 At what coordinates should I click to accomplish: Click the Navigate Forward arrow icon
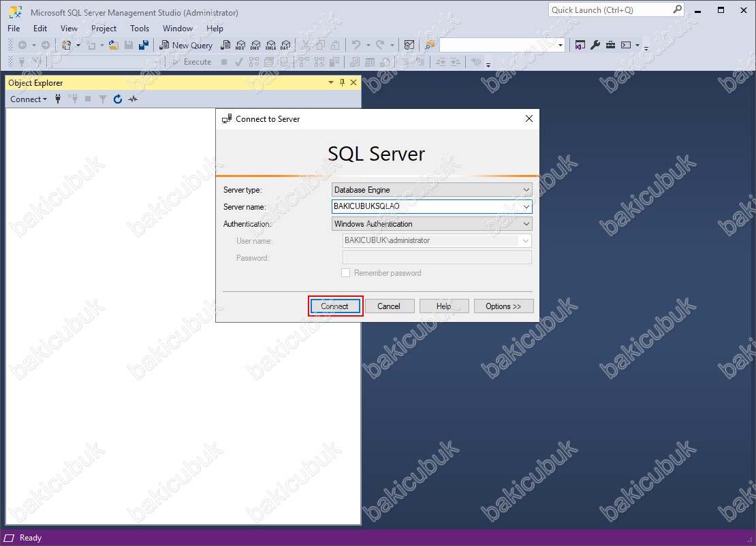point(46,46)
